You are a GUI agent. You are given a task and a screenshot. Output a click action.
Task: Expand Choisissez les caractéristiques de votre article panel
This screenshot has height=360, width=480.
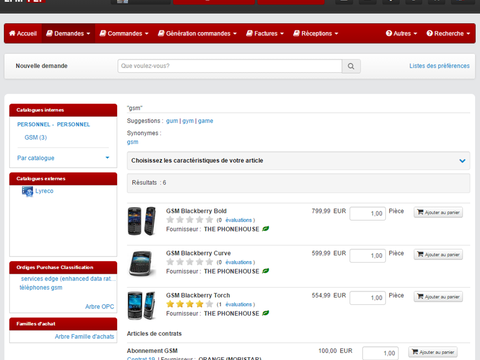[x=298, y=161]
